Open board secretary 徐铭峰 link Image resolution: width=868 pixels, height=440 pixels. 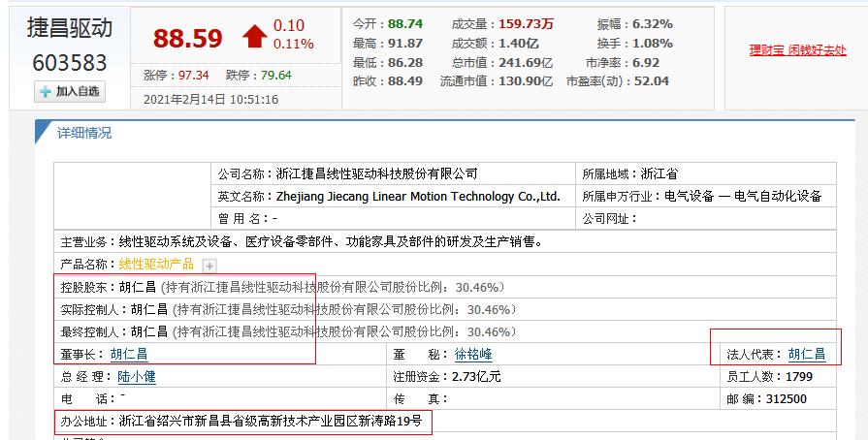click(x=473, y=354)
